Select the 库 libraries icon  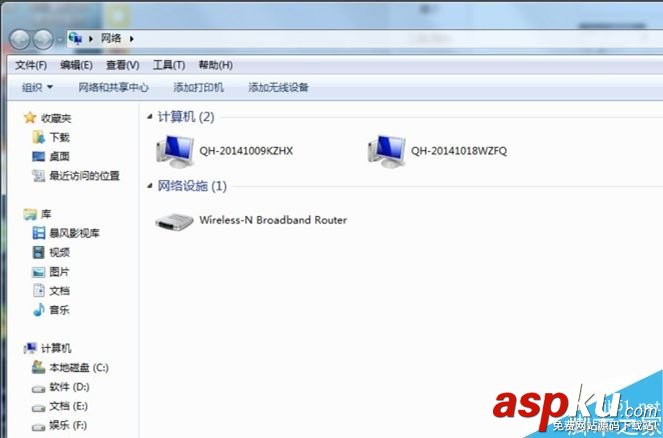(30, 214)
